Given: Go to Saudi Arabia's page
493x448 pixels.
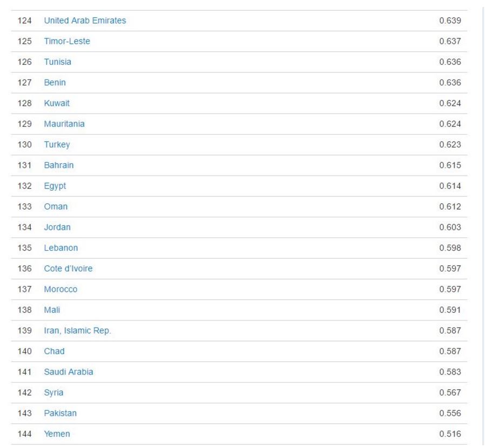Looking at the screenshot, I should coord(68,372).
